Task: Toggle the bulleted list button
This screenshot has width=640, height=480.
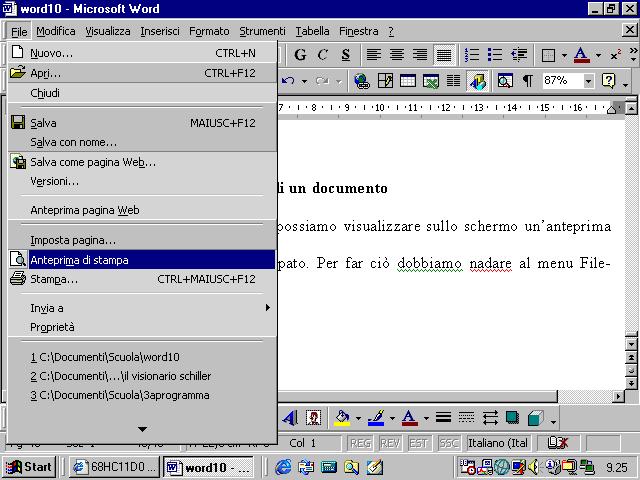Action: click(495, 55)
